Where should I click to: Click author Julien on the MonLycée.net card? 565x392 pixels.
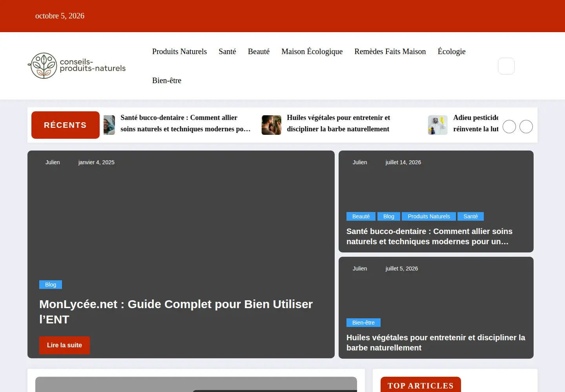[x=53, y=162]
